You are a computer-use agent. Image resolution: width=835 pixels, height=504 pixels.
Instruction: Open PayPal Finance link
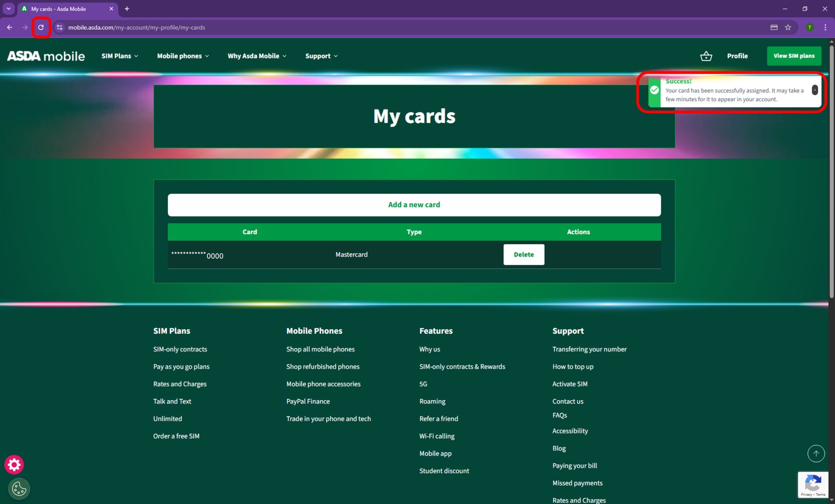tap(308, 401)
